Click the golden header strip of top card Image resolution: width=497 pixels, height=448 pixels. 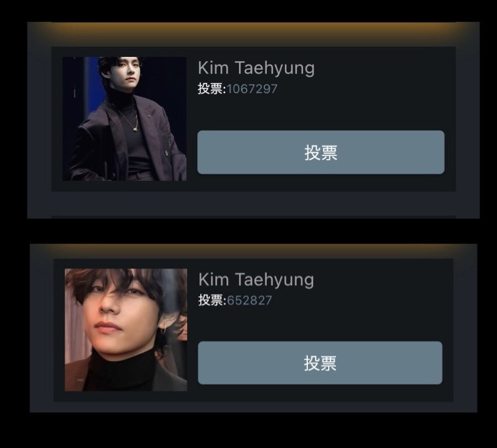[253, 33]
